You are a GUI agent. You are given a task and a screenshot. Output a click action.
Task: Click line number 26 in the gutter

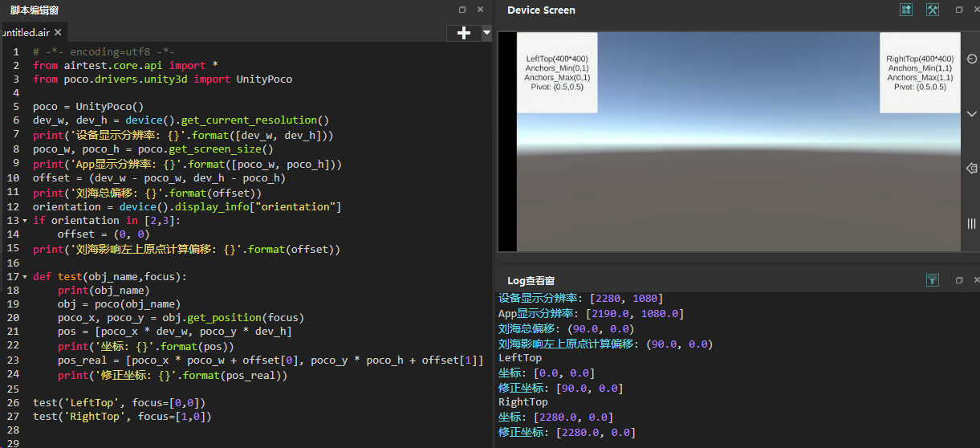pos(14,402)
